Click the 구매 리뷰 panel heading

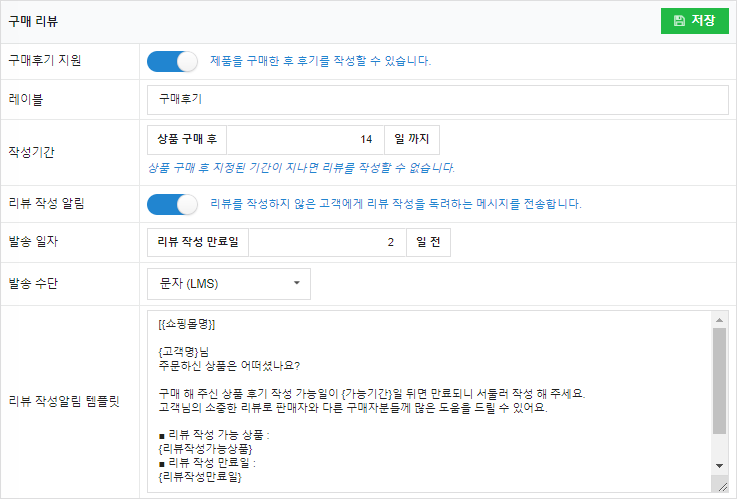(x=33, y=21)
